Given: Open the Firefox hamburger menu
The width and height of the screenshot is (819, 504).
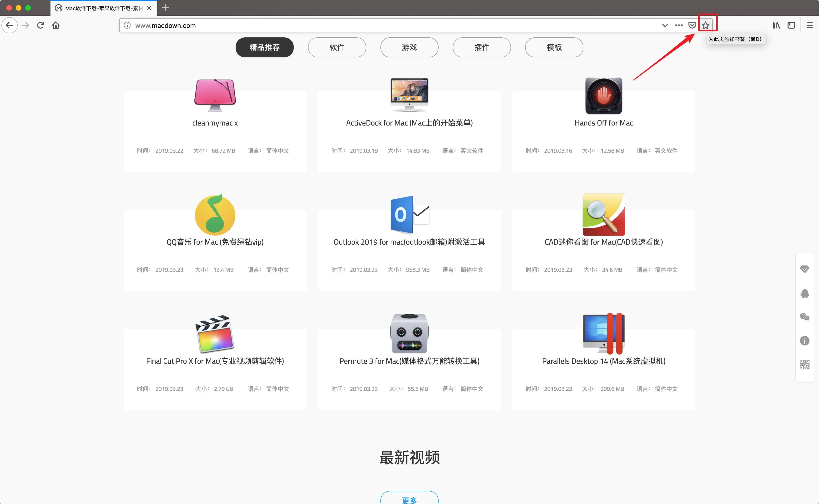Looking at the screenshot, I should [x=810, y=25].
